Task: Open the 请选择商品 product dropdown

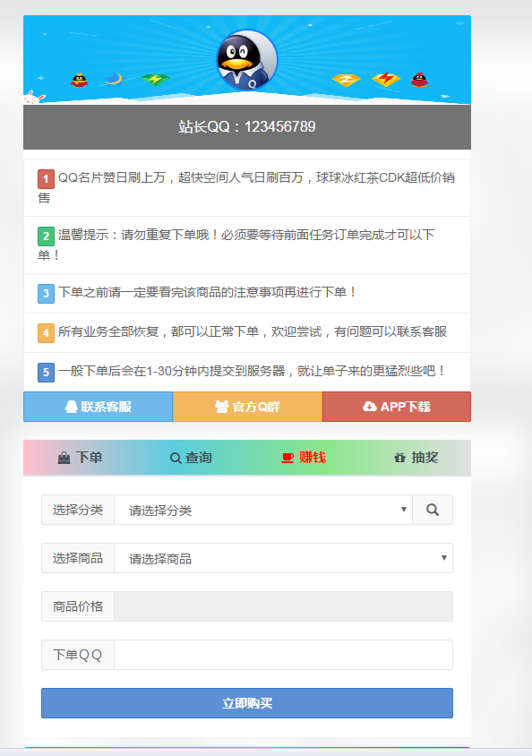Action: (283, 558)
